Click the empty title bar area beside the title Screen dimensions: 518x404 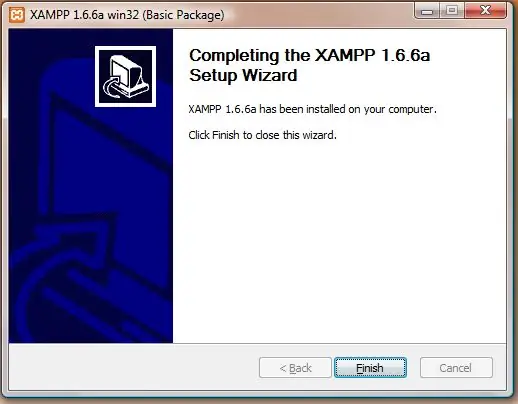[x=317, y=15]
